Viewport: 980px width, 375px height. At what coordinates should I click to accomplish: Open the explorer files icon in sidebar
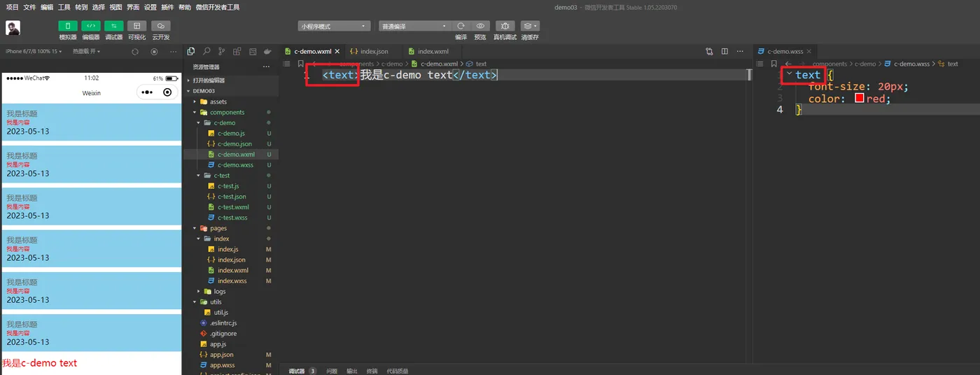[191, 51]
